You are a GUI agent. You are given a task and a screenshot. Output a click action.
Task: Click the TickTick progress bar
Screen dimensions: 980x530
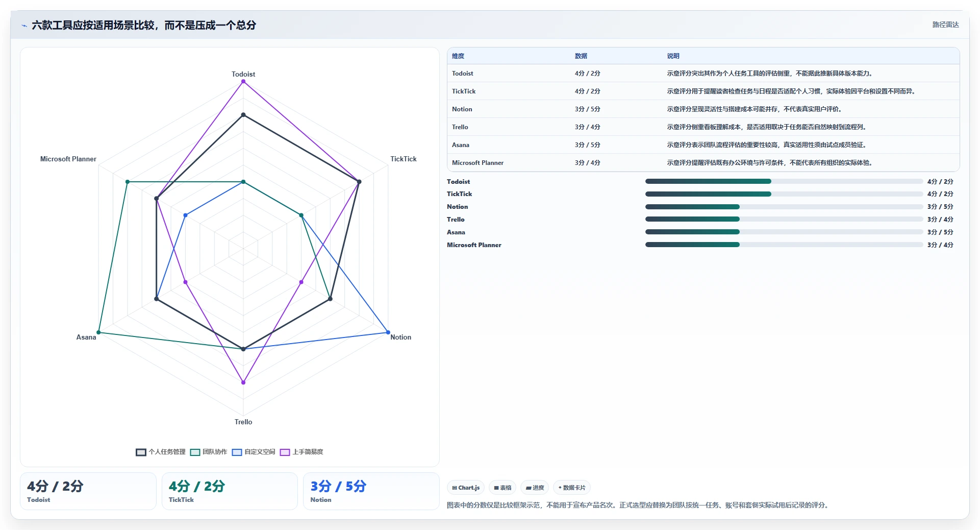click(x=784, y=194)
